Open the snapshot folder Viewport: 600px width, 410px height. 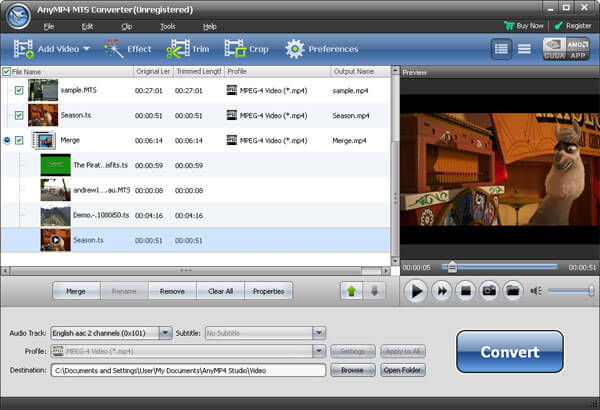(513, 291)
